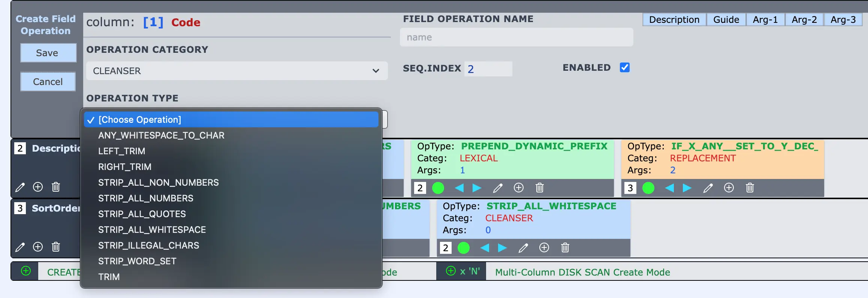The image size is (868, 298).
Task: Choose ANY_WHITESPACE_TO_CHAR from the operation list
Action: 231,135
